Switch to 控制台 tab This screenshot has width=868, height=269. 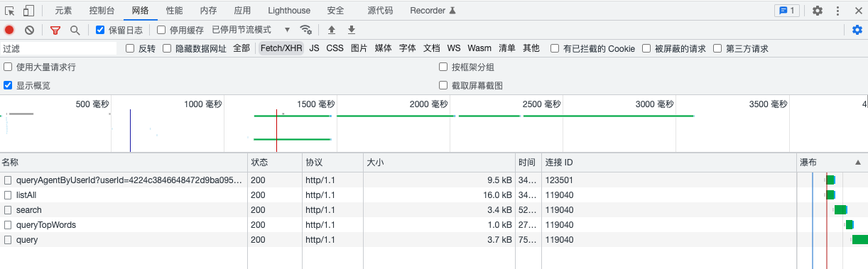pos(102,11)
